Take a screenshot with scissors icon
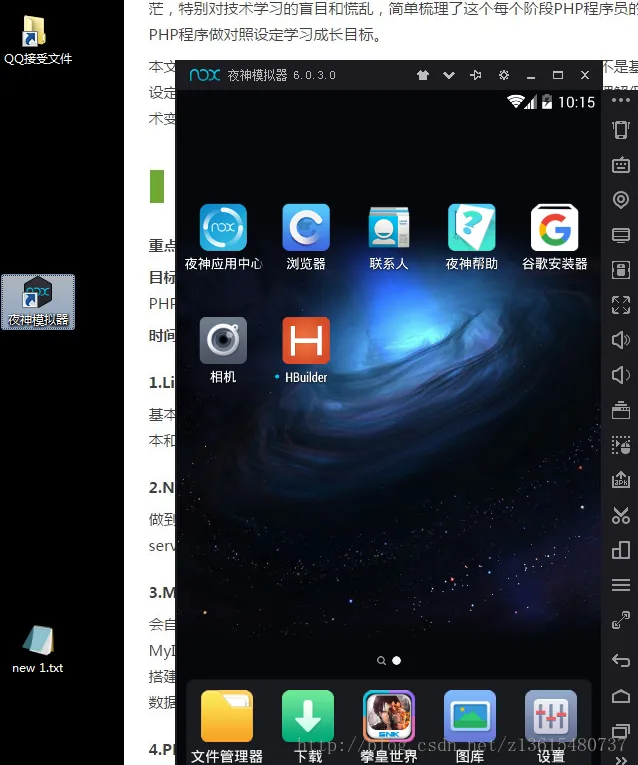This screenshot has height=765, width=638. (621, 515)
